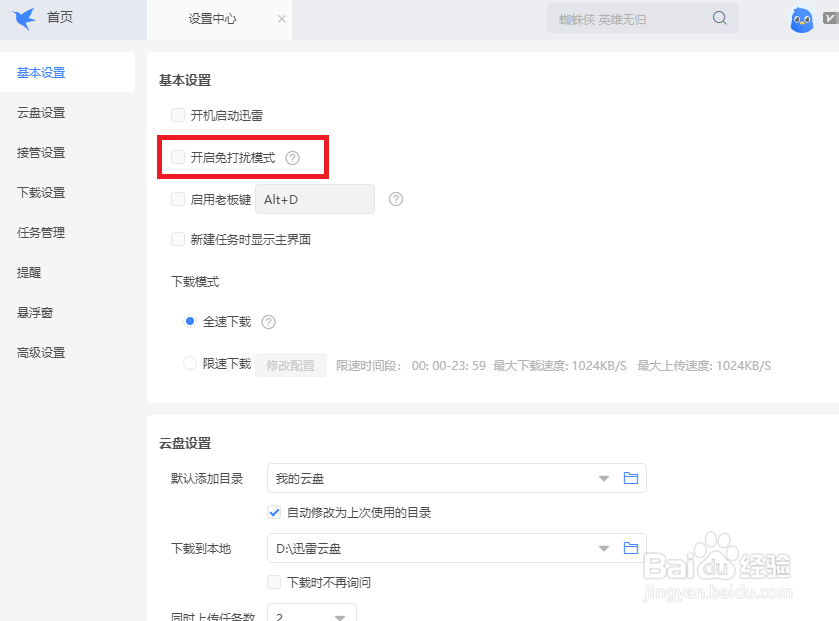Click the 最大下载速度: 1024KB/S text
839x621 pixels.
tap(560, 366)
